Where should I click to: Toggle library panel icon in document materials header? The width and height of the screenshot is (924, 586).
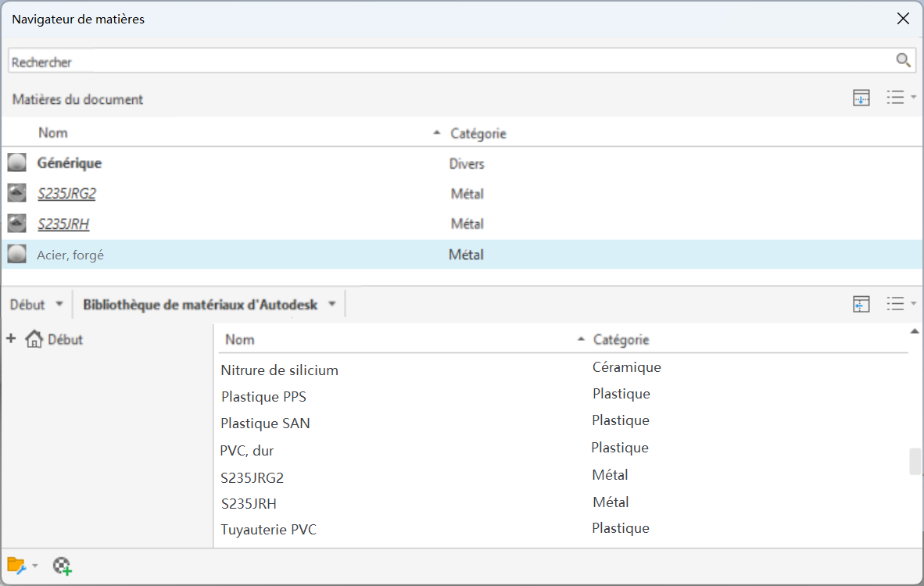click(861, 98)
